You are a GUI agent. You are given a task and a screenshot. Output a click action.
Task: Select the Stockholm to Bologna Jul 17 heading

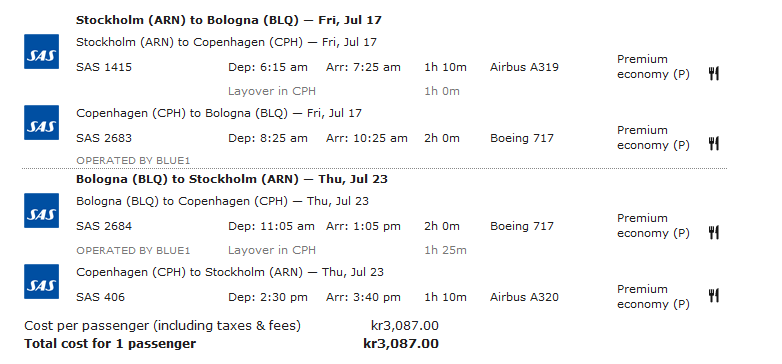click(x=229, y=20)
